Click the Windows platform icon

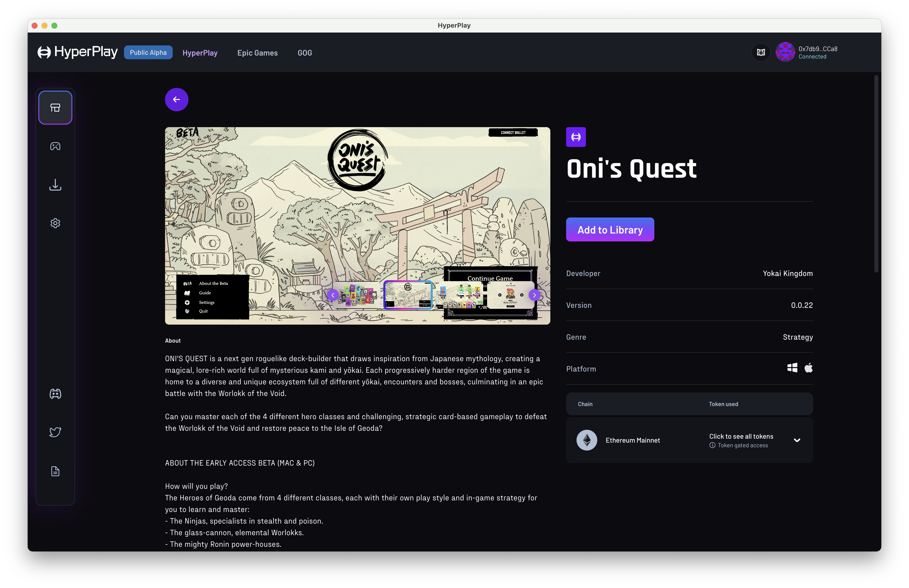coord(792,368)
